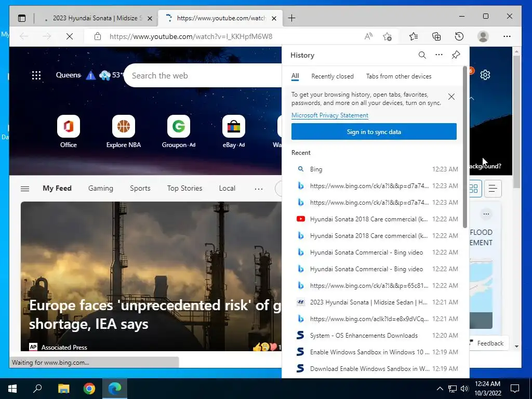
Task: Expand more feed categories ellipsis
Action: [x=259, y=189]
